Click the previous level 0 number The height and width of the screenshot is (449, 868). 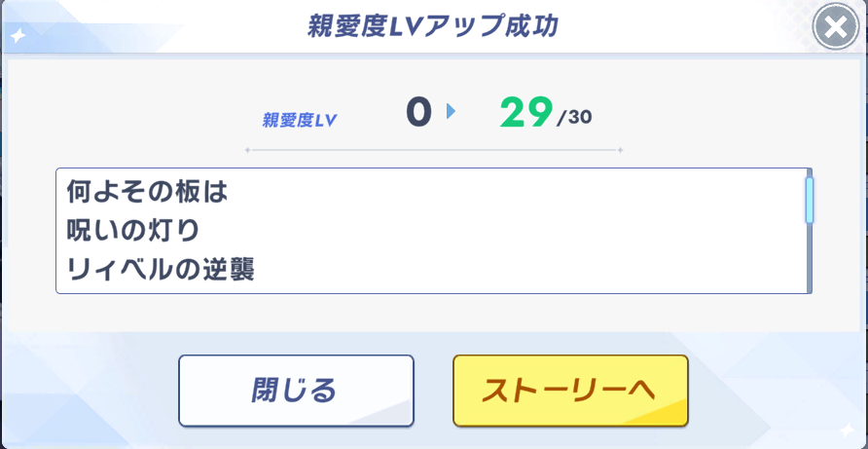418,113
